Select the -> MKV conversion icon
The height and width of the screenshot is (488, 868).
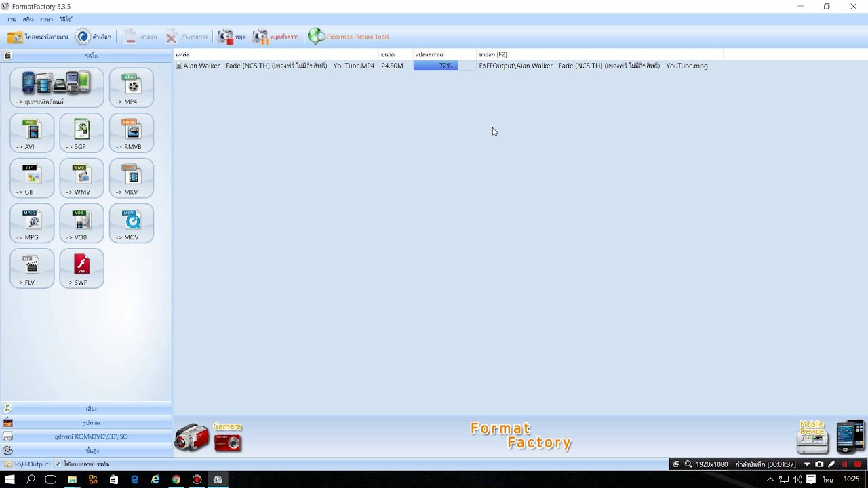(x=132, y=178)
